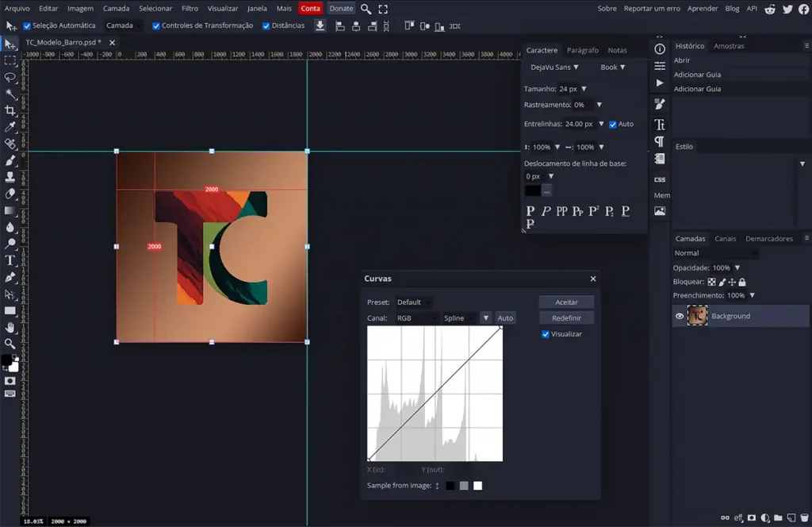The height and width of the screenshot is (527, 812).
Task: Open the Normal blend mode dropdown
Action: [x=715, y=253]
